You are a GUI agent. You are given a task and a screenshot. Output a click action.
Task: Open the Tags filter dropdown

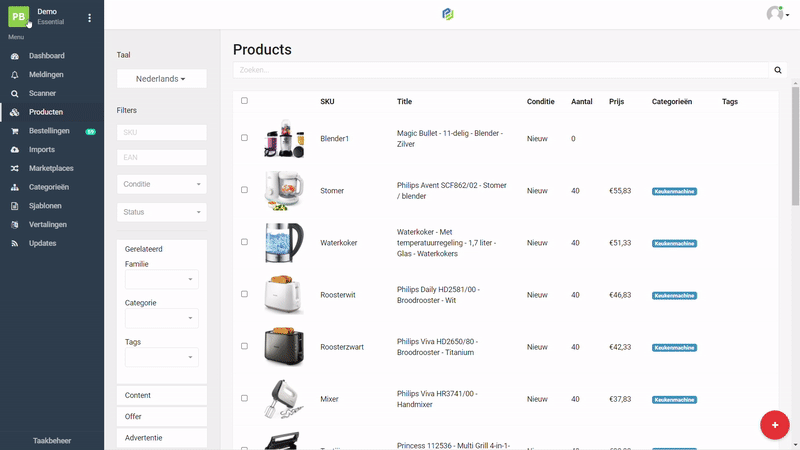pos(162,357)
